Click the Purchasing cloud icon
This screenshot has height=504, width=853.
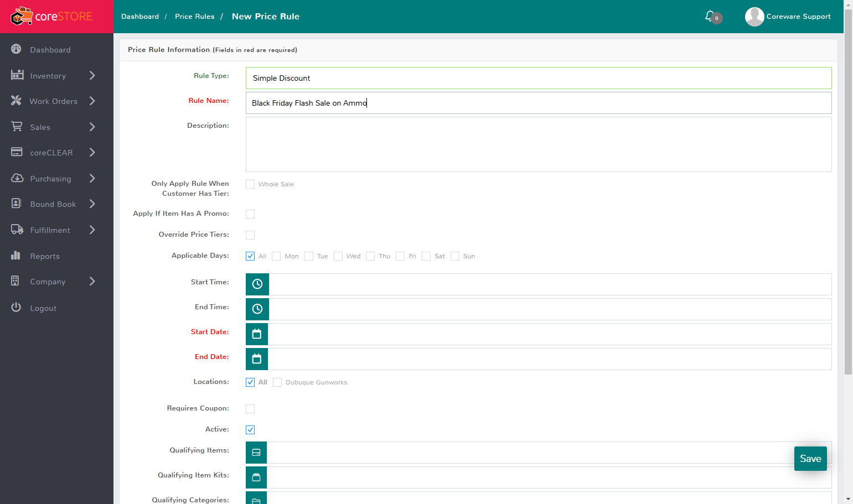tap(17, 178)
